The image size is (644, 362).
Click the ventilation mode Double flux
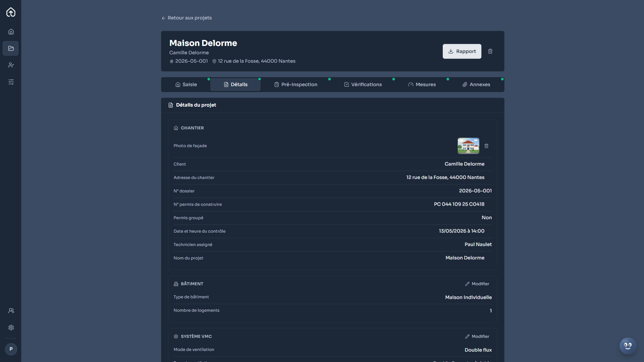click(478, 350)
